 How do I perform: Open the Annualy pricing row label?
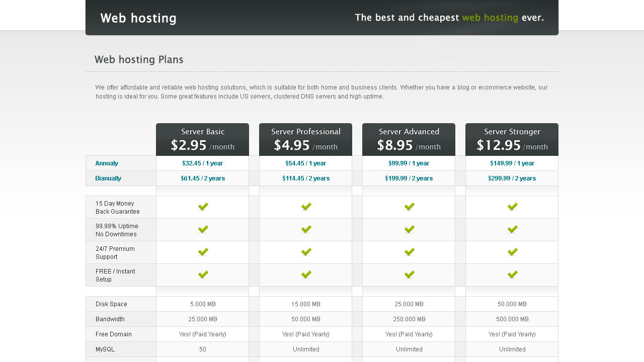[107, 163]
